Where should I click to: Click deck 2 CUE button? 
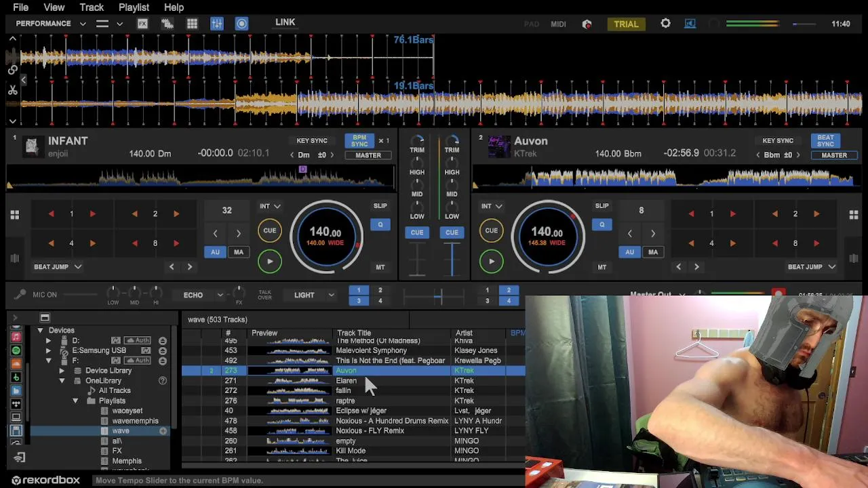[x=491, y=230]
